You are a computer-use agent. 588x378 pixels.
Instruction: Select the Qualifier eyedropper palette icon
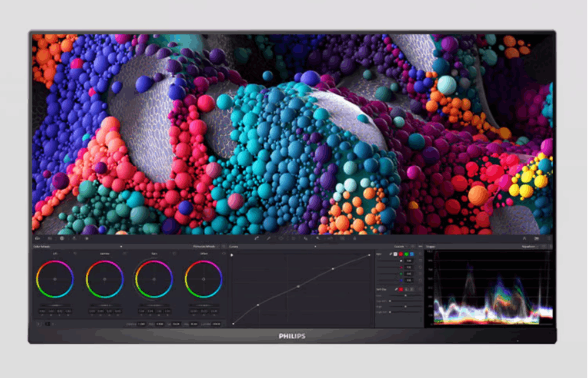(x=269, y=238)
